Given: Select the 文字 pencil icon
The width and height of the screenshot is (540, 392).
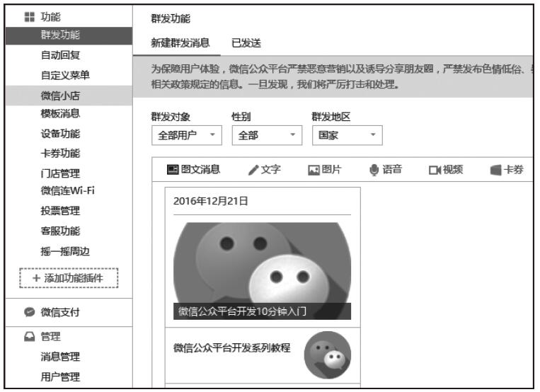Looking at the screenshot, I should tap(253, 170).
